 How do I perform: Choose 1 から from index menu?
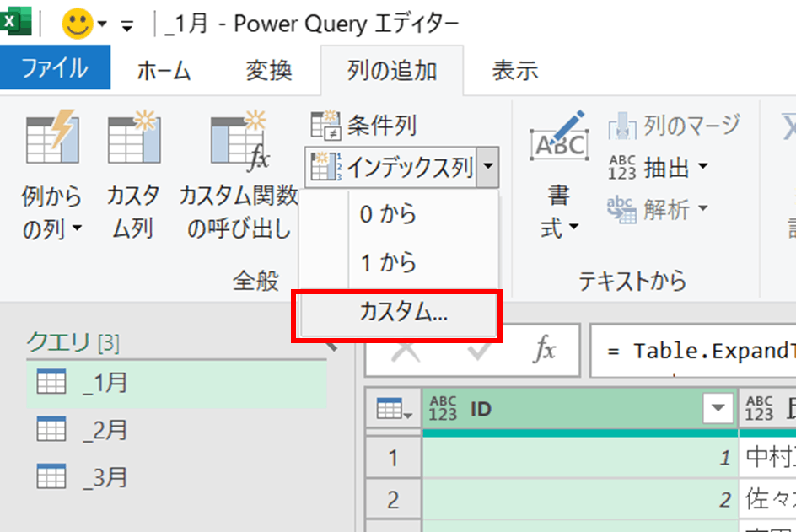pos(398,262)
